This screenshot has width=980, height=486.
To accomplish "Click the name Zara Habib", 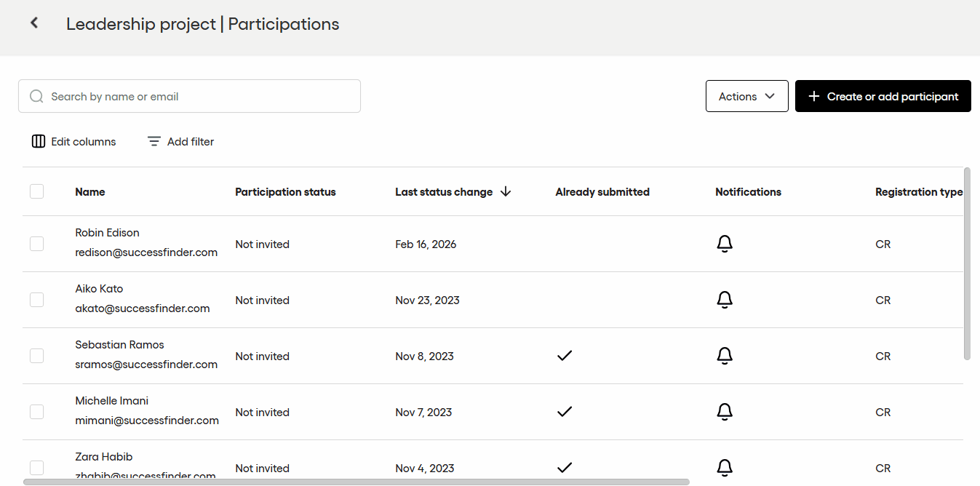I will pyautogui.click(x=103, y=457).
